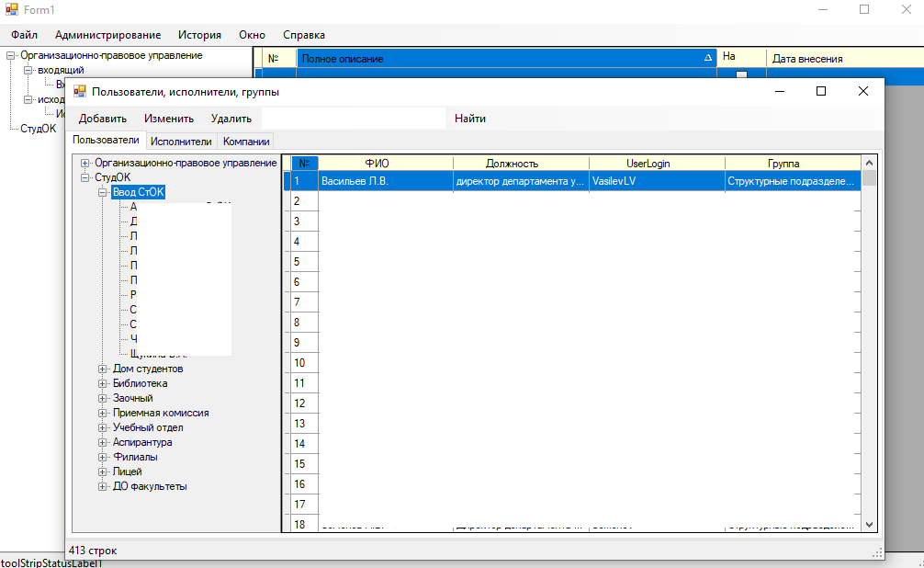Click the № column header in users grid
This screenshot has height=568, width=924.
point(305,164)
